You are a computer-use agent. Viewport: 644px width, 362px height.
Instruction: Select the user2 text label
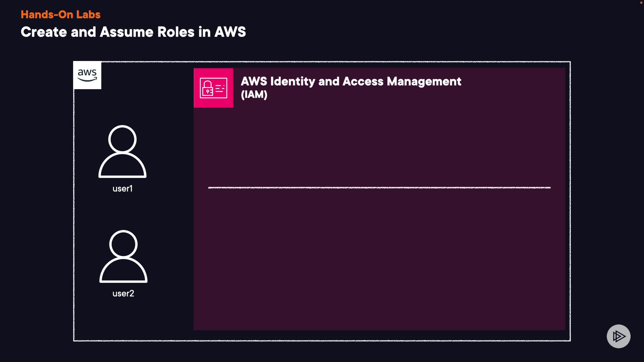(123, 294)
